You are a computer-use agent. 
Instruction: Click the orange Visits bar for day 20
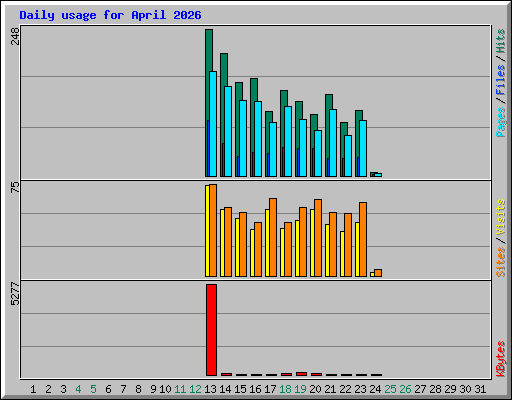[318, 238]
